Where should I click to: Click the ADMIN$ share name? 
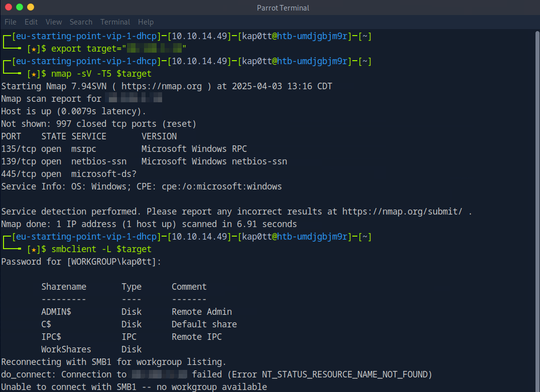point(56,312)
